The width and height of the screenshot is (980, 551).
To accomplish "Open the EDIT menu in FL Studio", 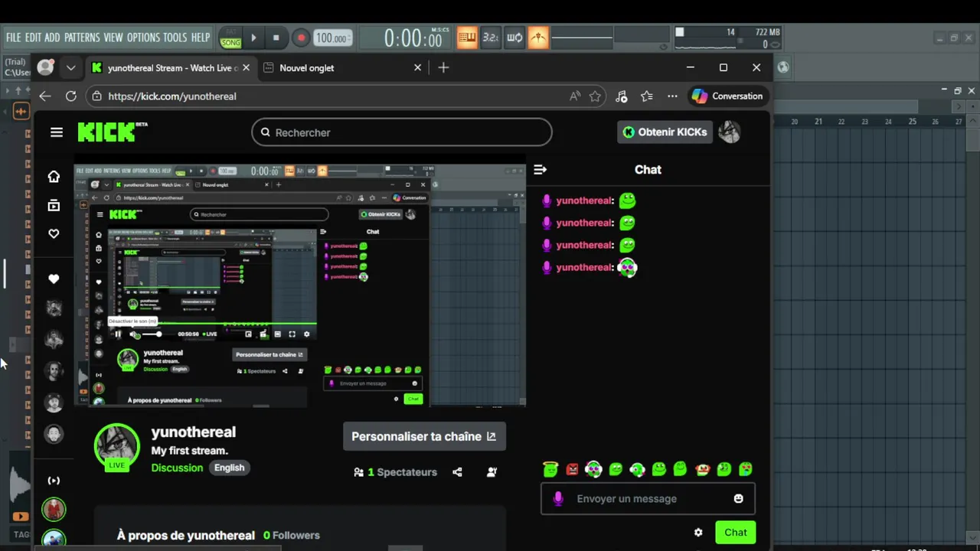I will [33, 37].
